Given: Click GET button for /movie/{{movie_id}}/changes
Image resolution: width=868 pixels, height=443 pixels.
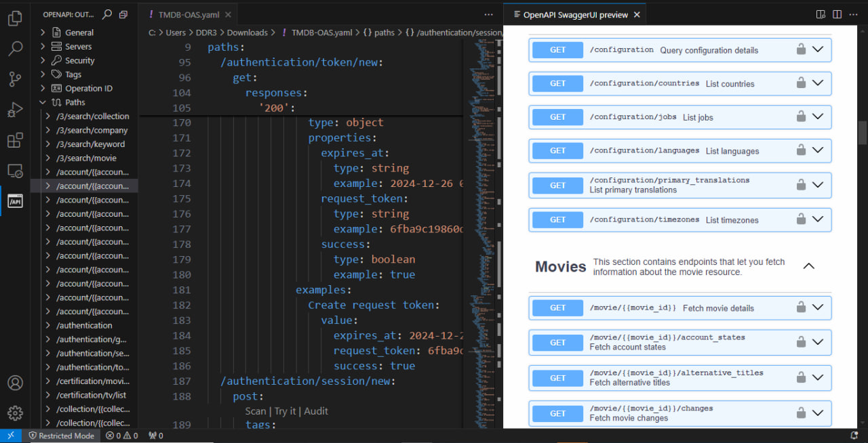Looking at the screenshot, I should click(x=557, y=413).
